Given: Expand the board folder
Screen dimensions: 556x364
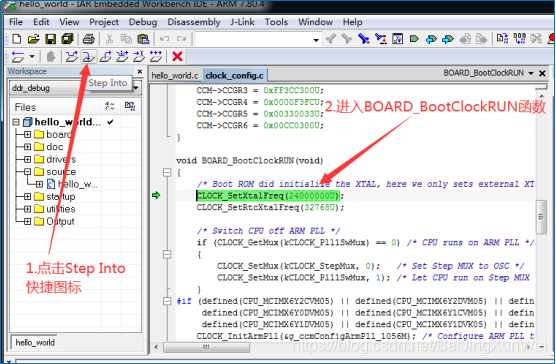Looking at the screenshot, I should point(27,135).
